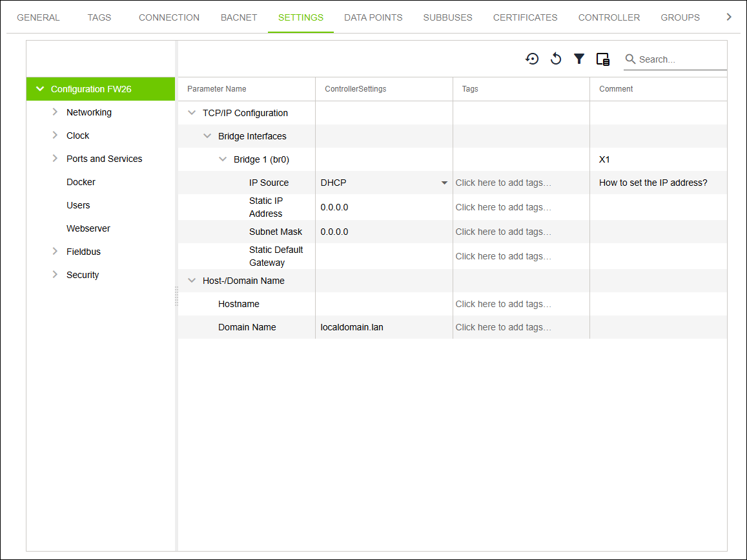The height and width of the screenshot is (560, 747).
Task: Expand the Ports and Services chevron
Action: point(55,159)
